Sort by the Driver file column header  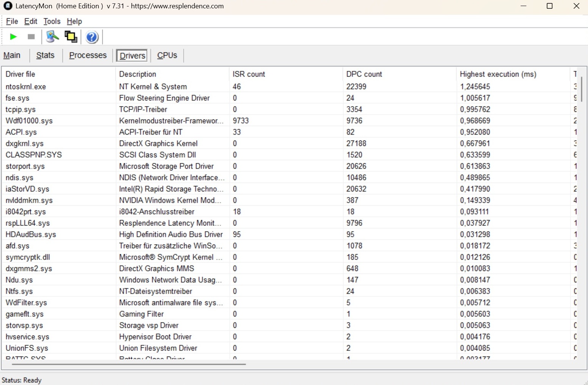click(x=20, y=74)
